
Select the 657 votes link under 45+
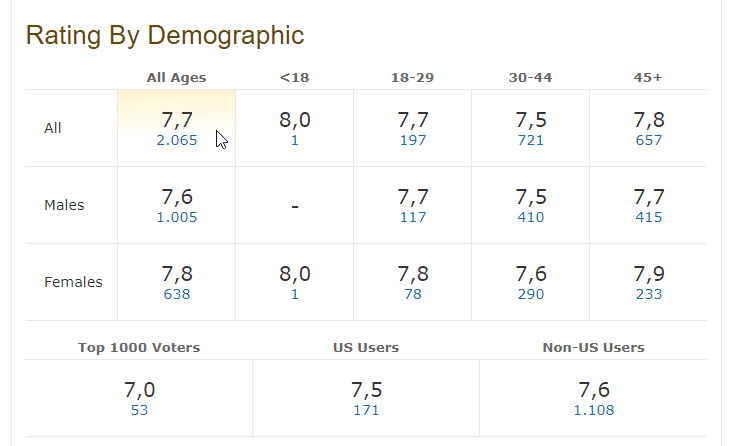point(648,141)
